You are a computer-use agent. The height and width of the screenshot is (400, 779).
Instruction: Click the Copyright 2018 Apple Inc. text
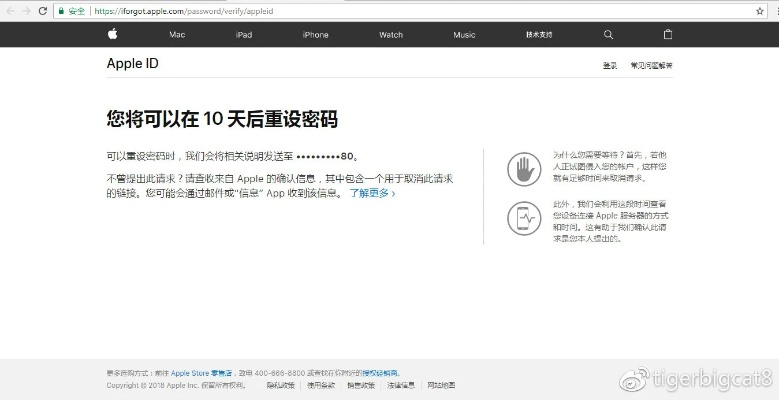pos(176,385)
